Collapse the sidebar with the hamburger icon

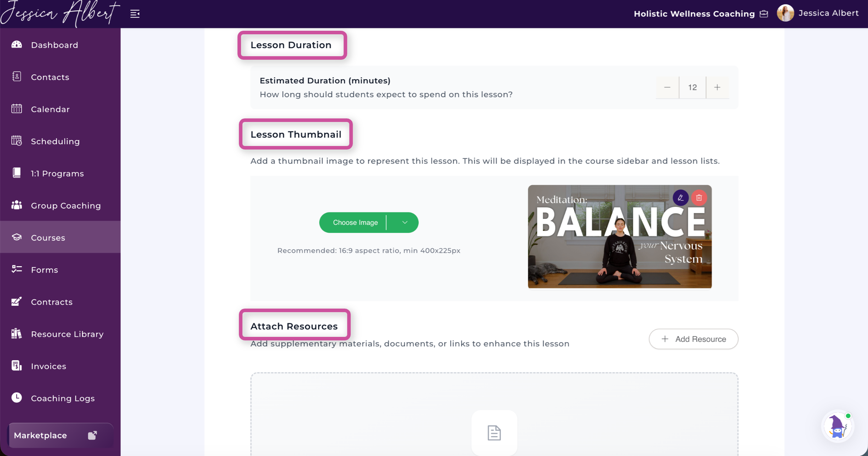(135, 14)
